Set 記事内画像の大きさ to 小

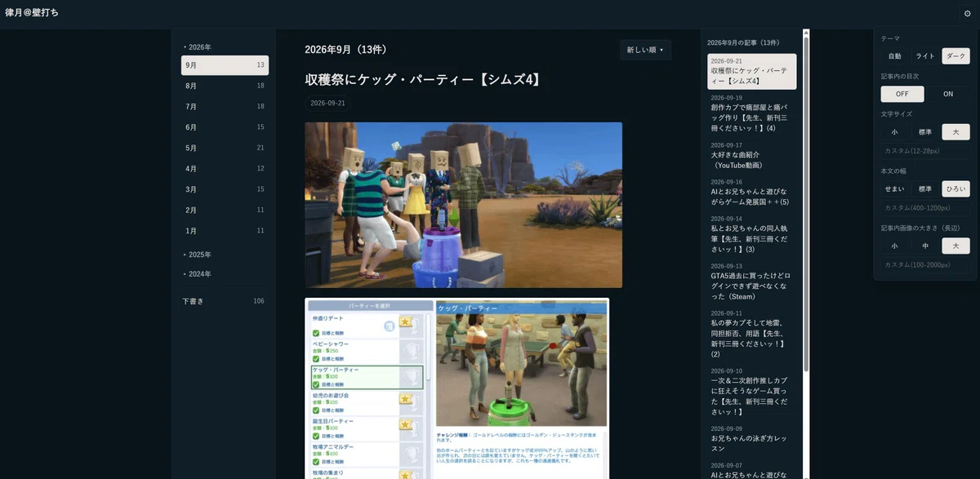(x=895, y=246)
